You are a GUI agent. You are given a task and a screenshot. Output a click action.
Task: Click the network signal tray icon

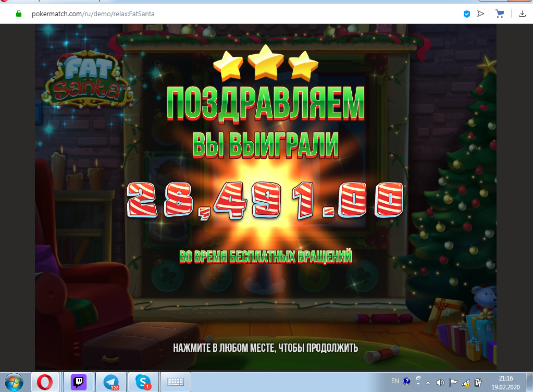(x=465, y=383)
